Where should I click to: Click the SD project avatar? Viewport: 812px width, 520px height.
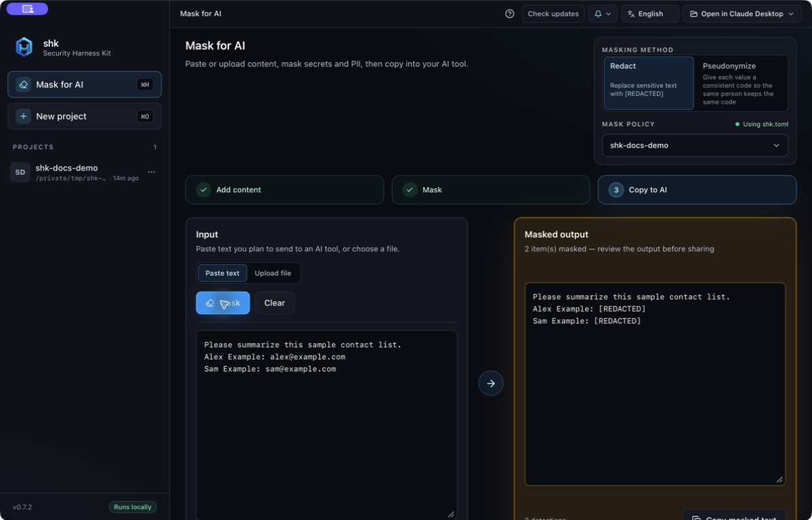[x=20, y=173]
